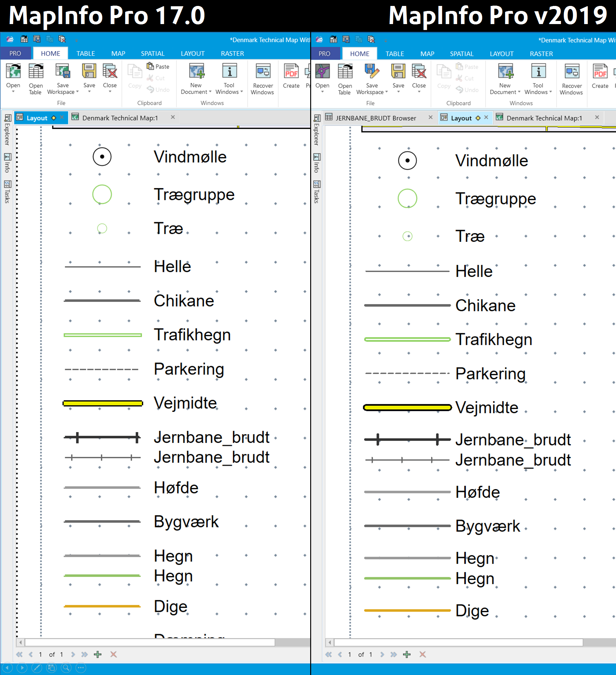The width and height of the screenshot is (616, 675).
Task: Expand Save Workspace dropdown in left ribbon
Action: pos(77,92)
